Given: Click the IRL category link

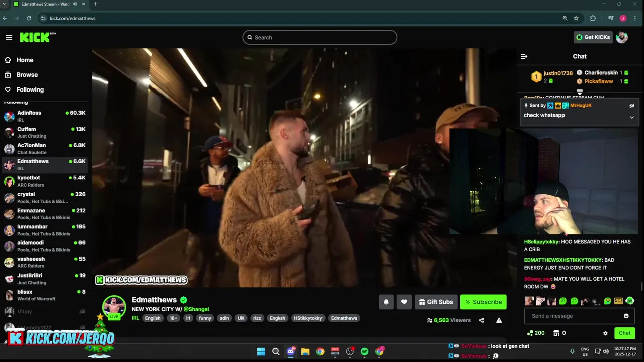Looking at the screenshot, I should pyautogui.click(x=135, y=318).
